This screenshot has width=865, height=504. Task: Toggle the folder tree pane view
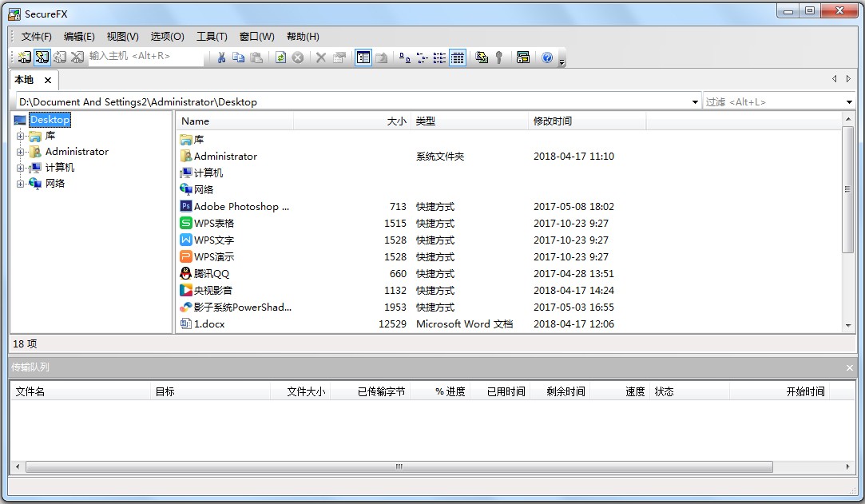tap(363, 57)
